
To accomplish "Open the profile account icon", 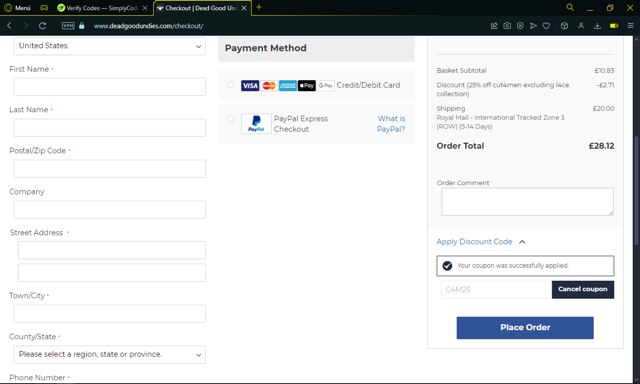I will coord(581,26).
